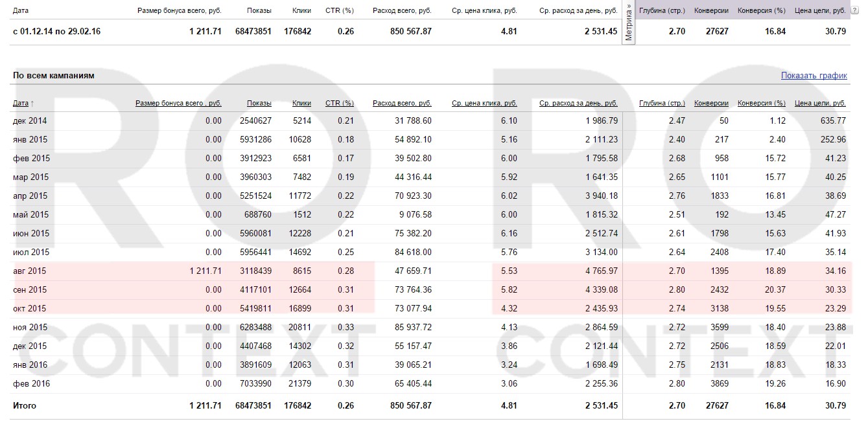The height and width of the screenshot is (428, 868).
Task: Click daily spend value 4 765.97
Action: point(602,271)
